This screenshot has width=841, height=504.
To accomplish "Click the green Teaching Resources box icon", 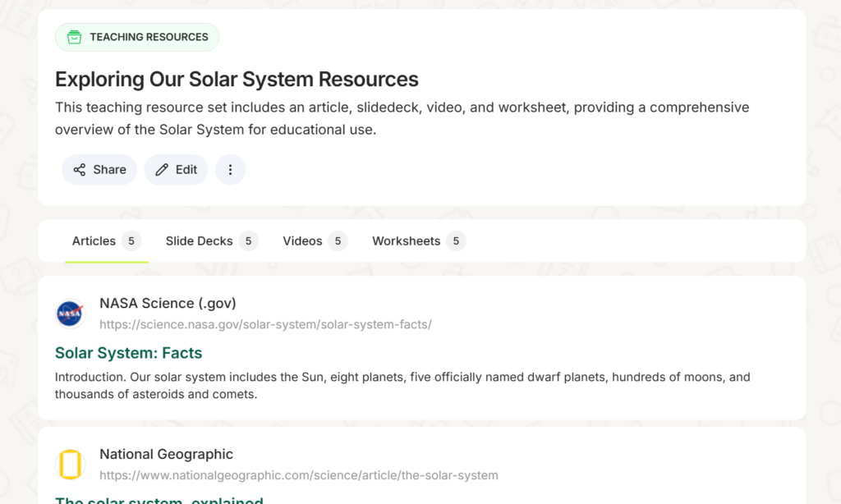I will 74,37.
